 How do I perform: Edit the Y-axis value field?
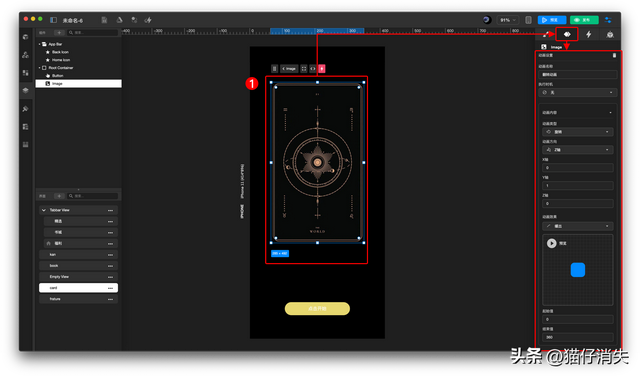click(578, 186)
